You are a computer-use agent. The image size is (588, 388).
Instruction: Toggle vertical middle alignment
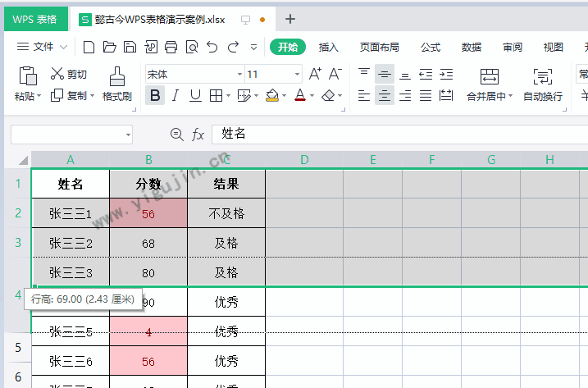[x=385, y=74]
